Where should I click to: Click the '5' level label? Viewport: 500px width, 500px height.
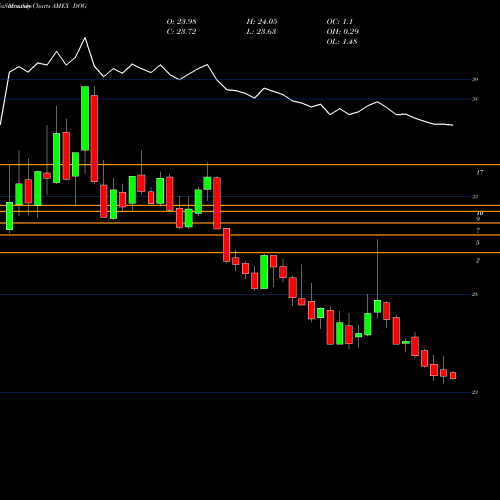(x=478, y=243)
